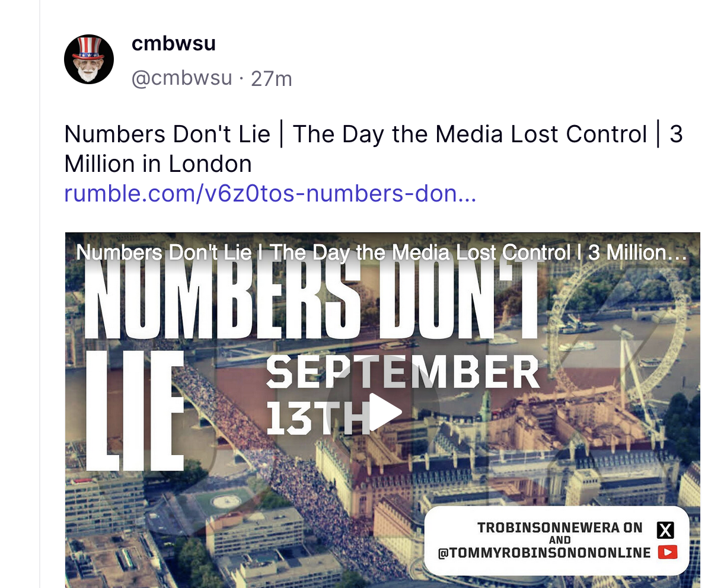
Task: Click the video title overlay text
Action: tap(381, 253)
